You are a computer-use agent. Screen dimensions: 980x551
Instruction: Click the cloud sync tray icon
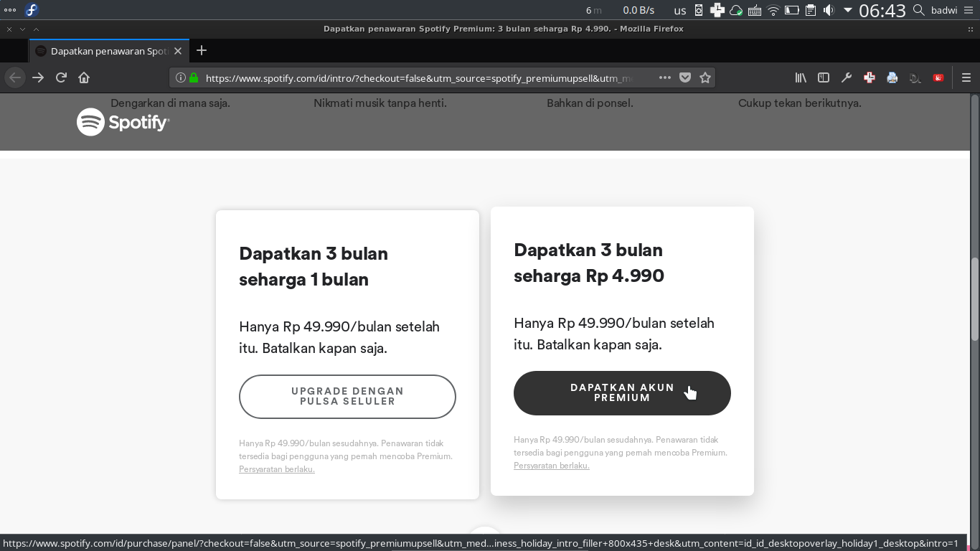735,10
